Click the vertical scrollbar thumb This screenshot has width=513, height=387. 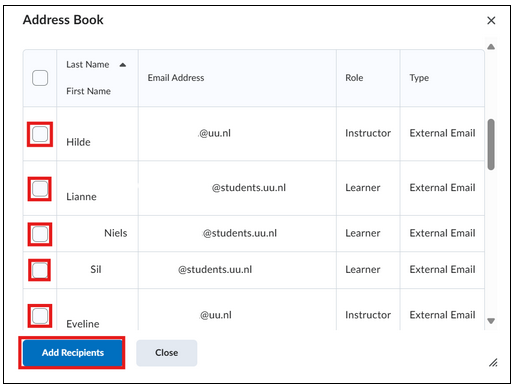click(491, 145)
